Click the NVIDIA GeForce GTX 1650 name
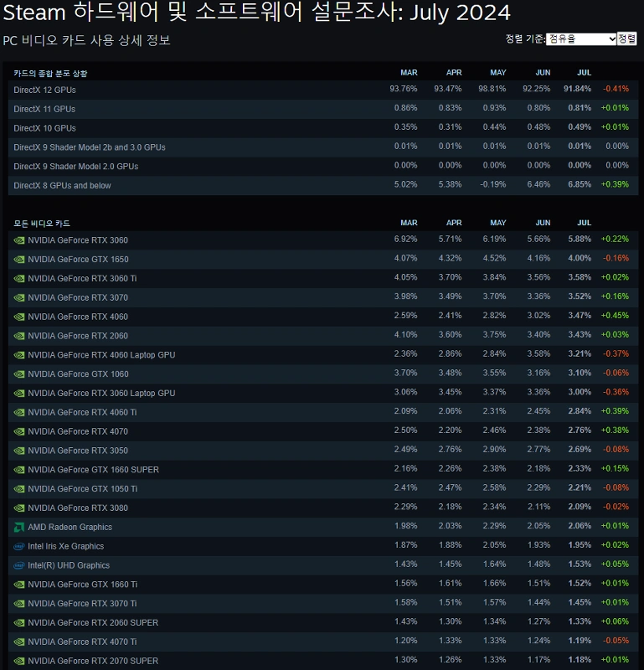 [78, 260]
